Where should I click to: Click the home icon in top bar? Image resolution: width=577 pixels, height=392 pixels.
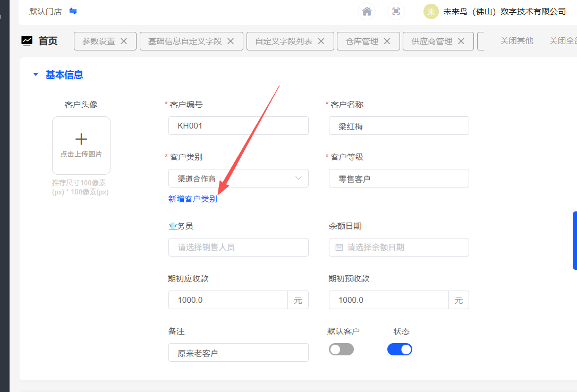tap(367, 11)
